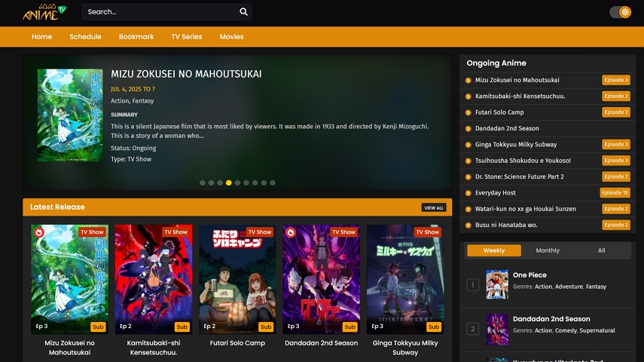Click the arrow icon beside Dandadan 2nd Season
This screenshot has height=362, width=644.
point(469,129)
